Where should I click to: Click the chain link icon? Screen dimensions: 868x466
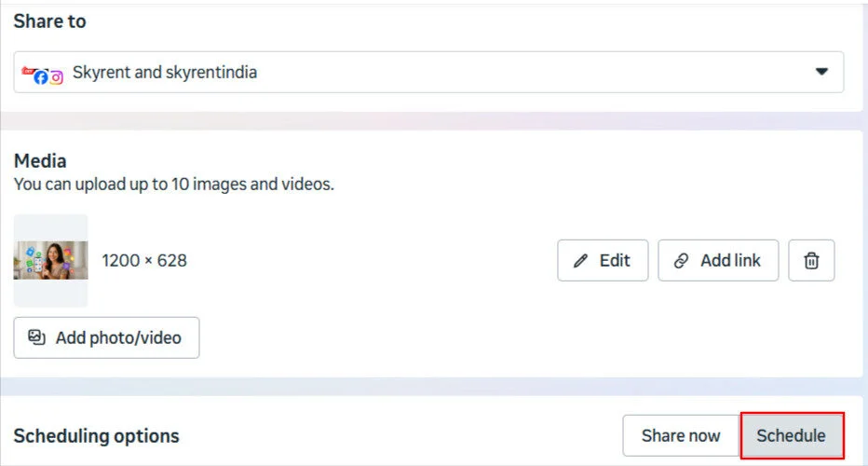(682, 261)
